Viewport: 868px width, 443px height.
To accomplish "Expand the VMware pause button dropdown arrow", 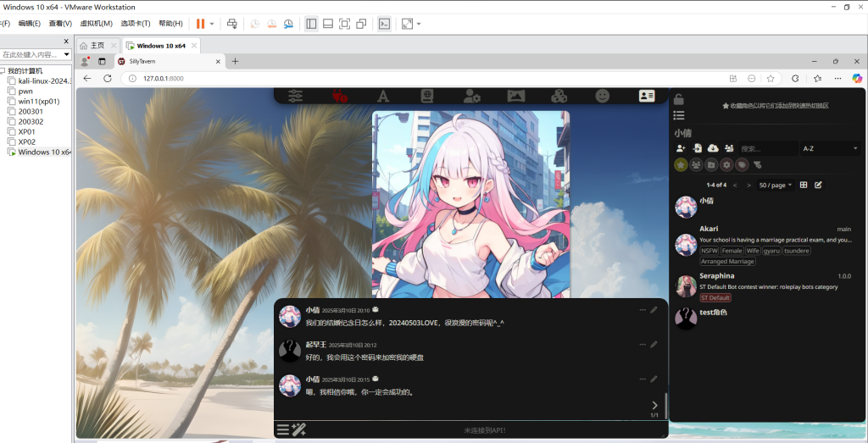I will click(212, 24).
